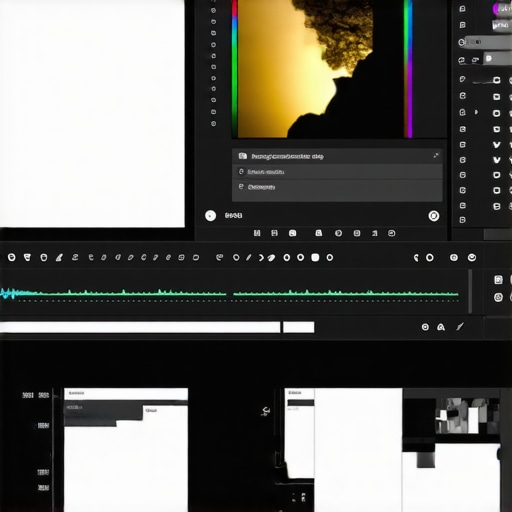512x512 pixels.
Task: Click the short white box right of the long bar
Action: tap(299, 327)
